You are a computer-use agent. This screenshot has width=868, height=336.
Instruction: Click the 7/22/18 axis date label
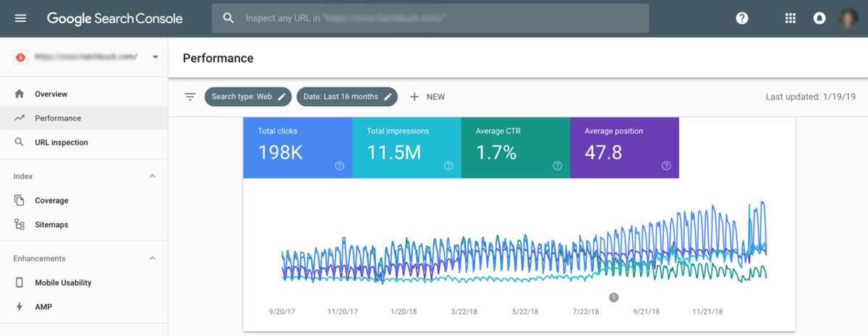(586, 312)
